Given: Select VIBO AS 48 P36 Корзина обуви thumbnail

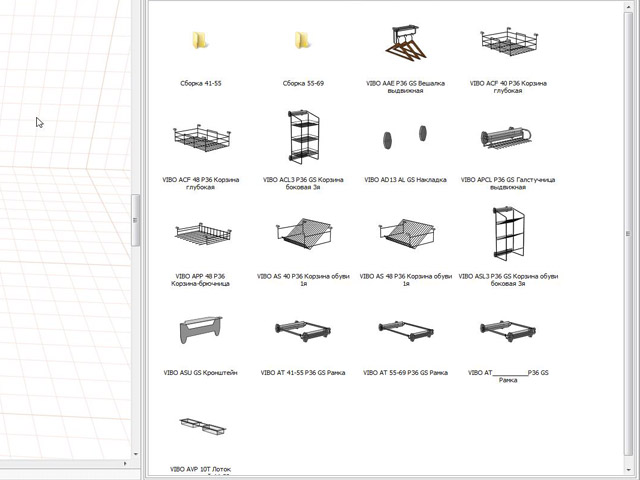Looking at the screenshot, I should [406, 233].
